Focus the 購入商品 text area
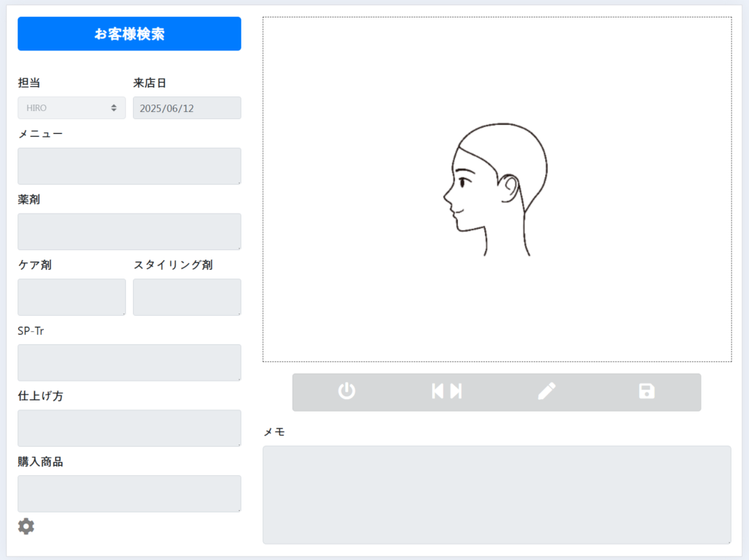This screenshot has width=749, height=560. (129, 493)
